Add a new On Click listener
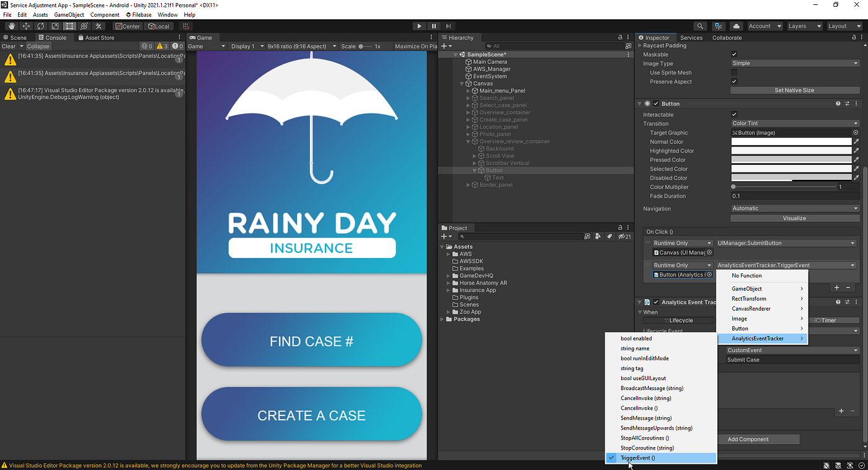 [836, 288]
